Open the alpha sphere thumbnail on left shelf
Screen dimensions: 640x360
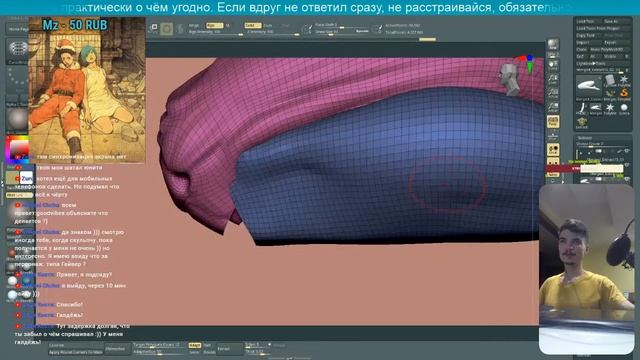click(x=17, y=118)
